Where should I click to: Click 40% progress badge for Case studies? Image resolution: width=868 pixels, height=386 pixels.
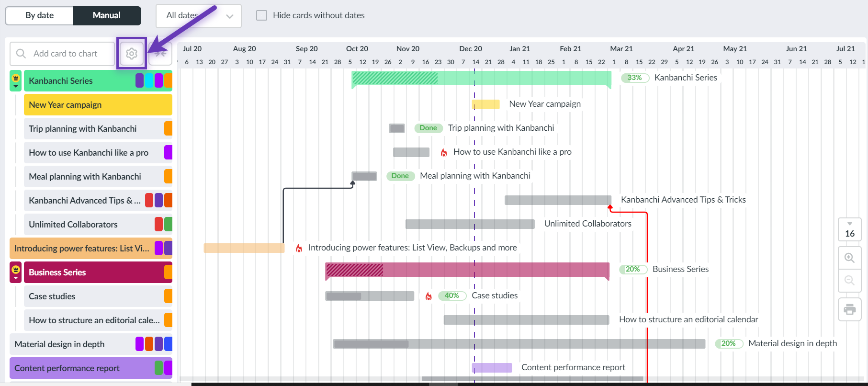452,295
